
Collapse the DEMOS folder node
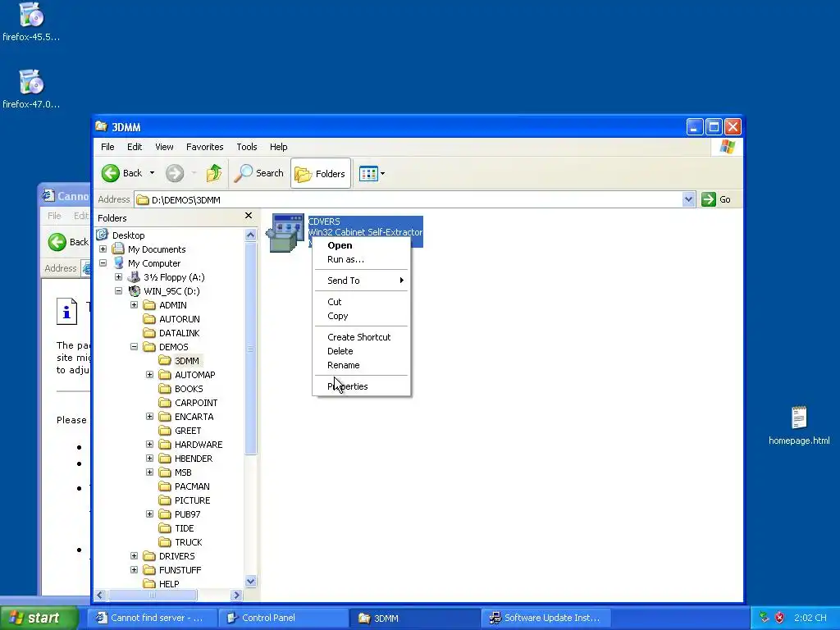point(134,347)
